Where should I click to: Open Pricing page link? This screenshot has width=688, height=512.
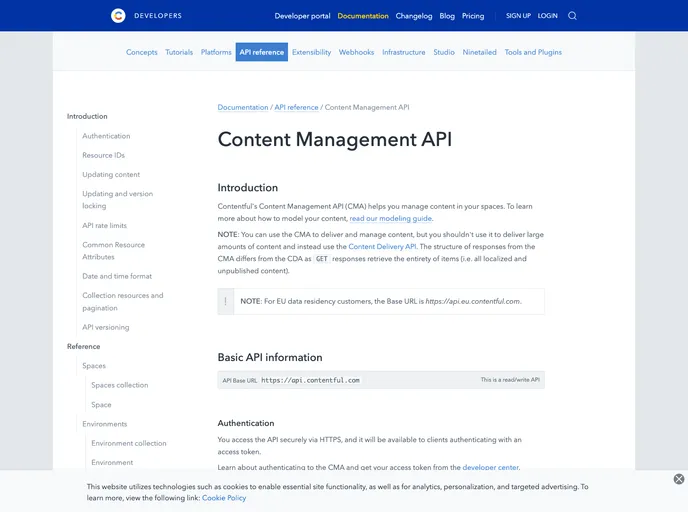(473, 16)
